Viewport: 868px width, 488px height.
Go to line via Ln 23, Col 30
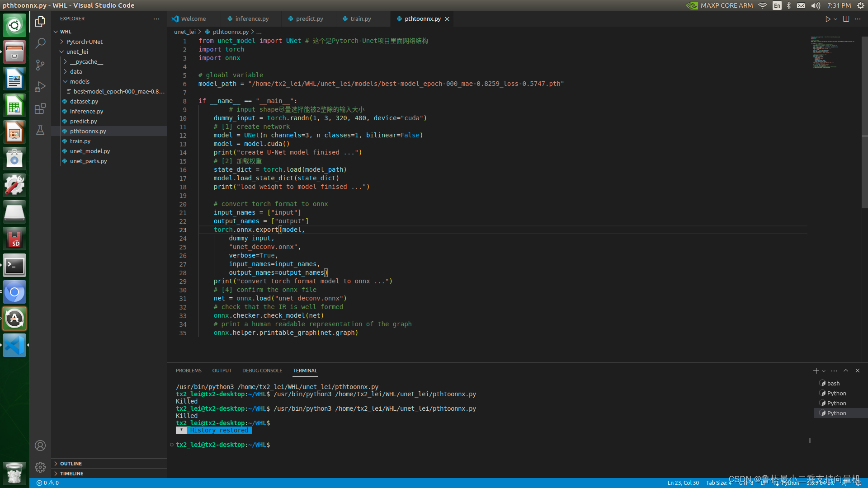coord(683,483)
